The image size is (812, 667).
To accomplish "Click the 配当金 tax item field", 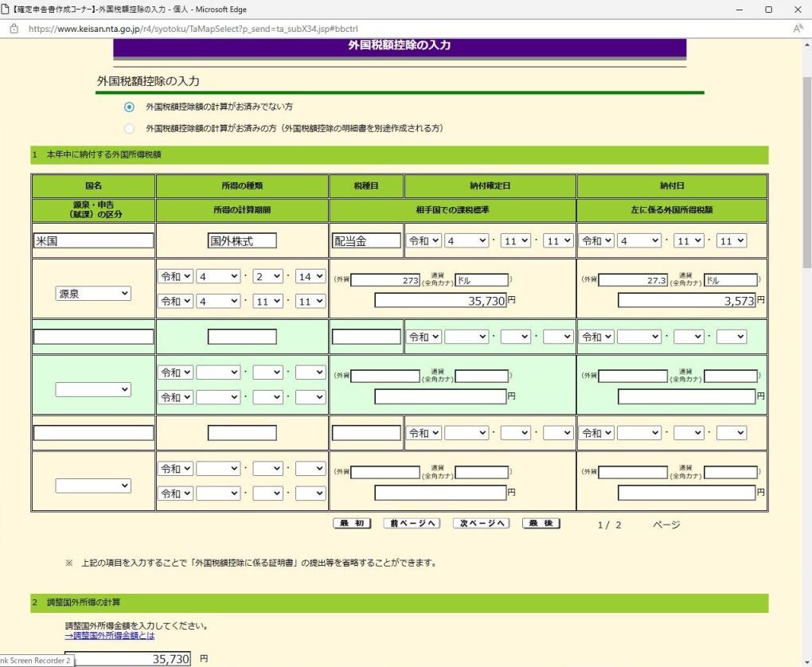I will (366, 241).
